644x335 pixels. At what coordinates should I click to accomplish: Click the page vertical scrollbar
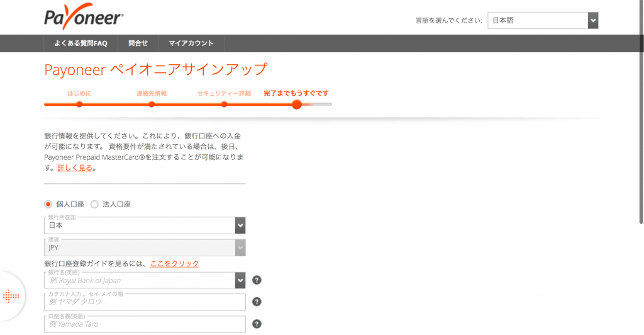(641, 111)
